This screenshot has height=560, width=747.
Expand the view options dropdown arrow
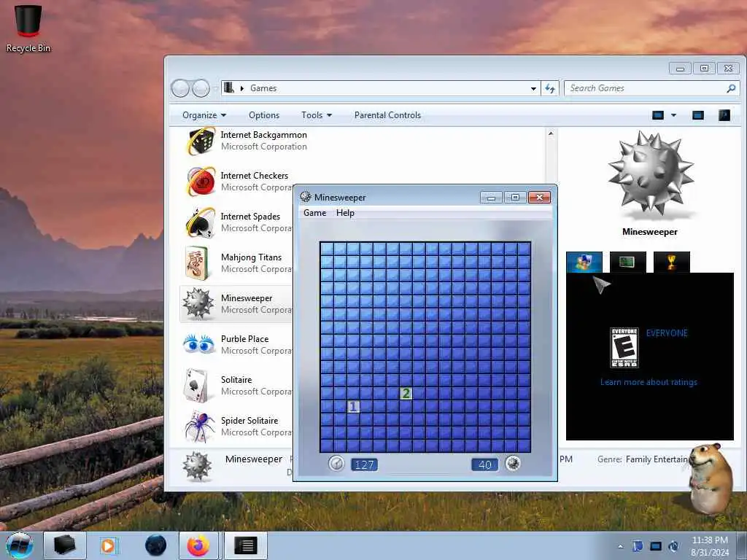(673, 115)
